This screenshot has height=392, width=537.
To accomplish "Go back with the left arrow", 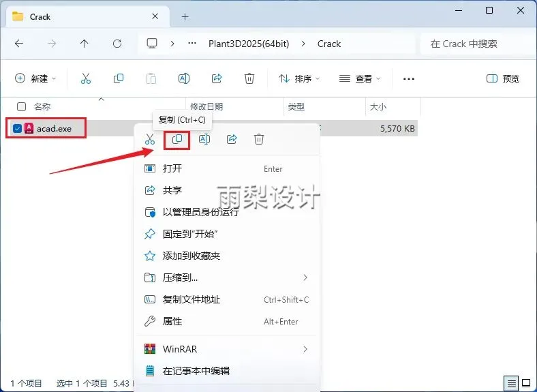I will click(x=19, y=44).
